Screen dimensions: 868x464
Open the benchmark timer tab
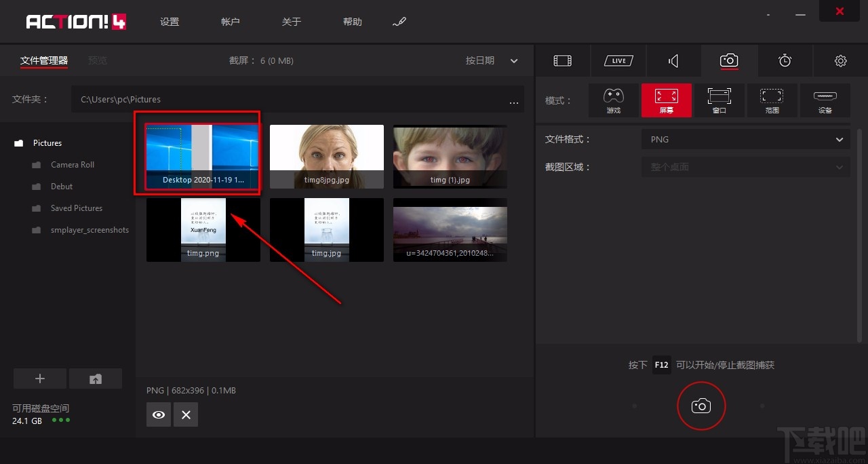click(785, 61)
